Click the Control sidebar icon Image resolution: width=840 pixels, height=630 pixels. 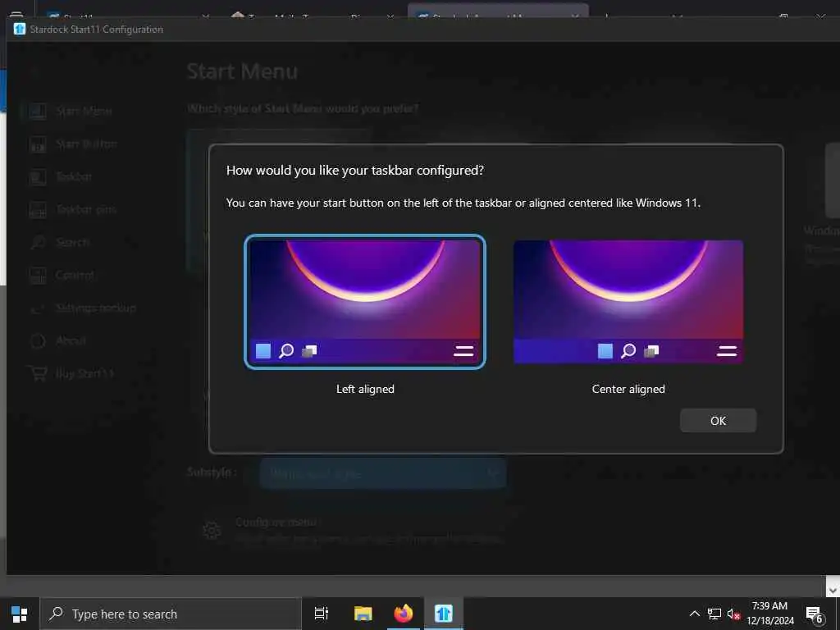(x=38, y=276)
